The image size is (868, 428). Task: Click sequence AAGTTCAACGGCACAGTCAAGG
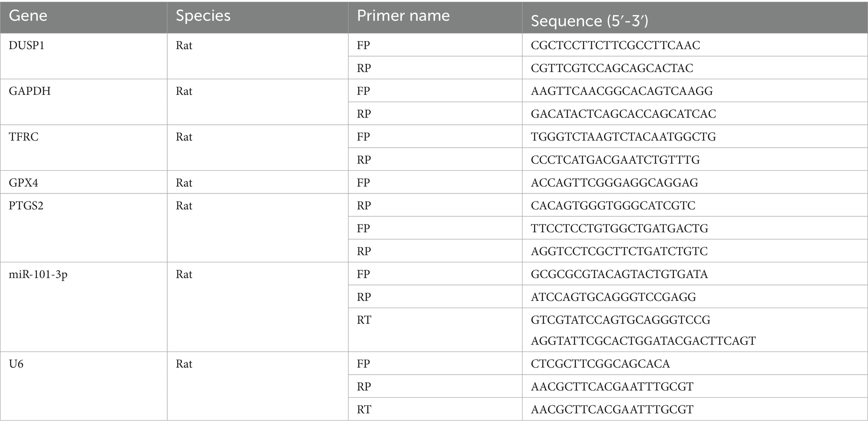622,91
